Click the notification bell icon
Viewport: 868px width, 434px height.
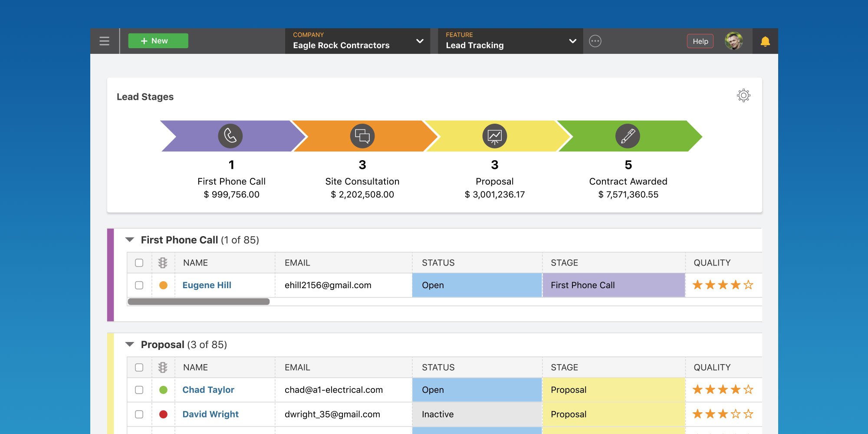765,42
